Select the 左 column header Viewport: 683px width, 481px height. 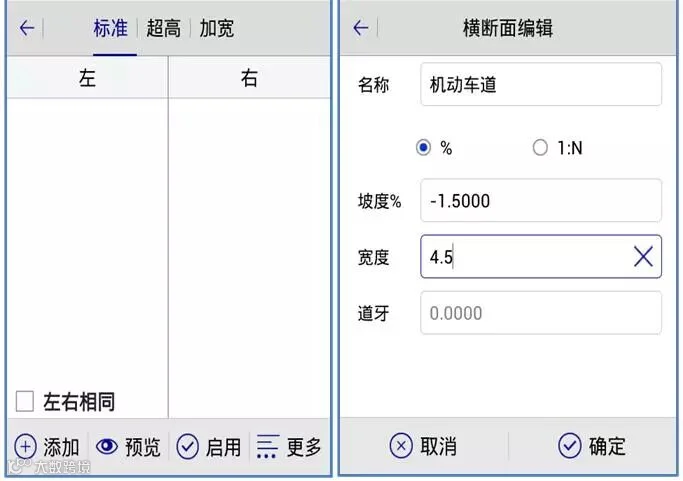[x=87, y=78]
